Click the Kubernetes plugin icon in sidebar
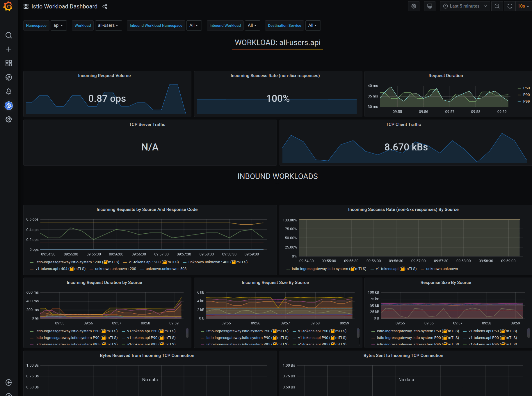The width and height of the screenshot is (532, 396). (x=9, y=106)
